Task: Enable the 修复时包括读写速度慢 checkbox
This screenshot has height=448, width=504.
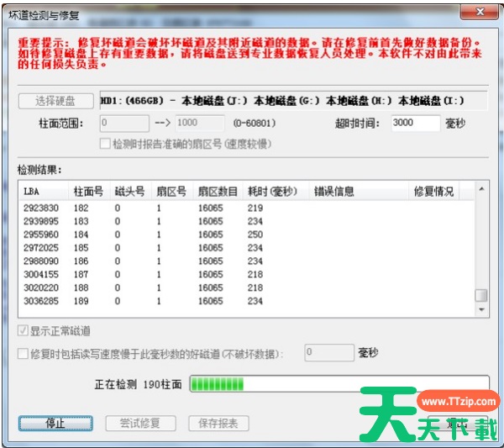Action: click(x=24, y=354)
